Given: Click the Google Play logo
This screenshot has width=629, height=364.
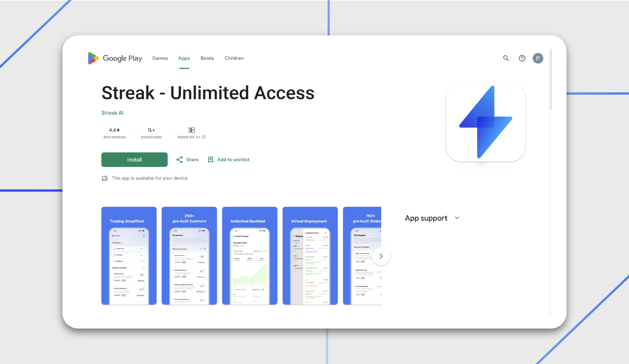Looking at the screenshot, I should point(115,58).
